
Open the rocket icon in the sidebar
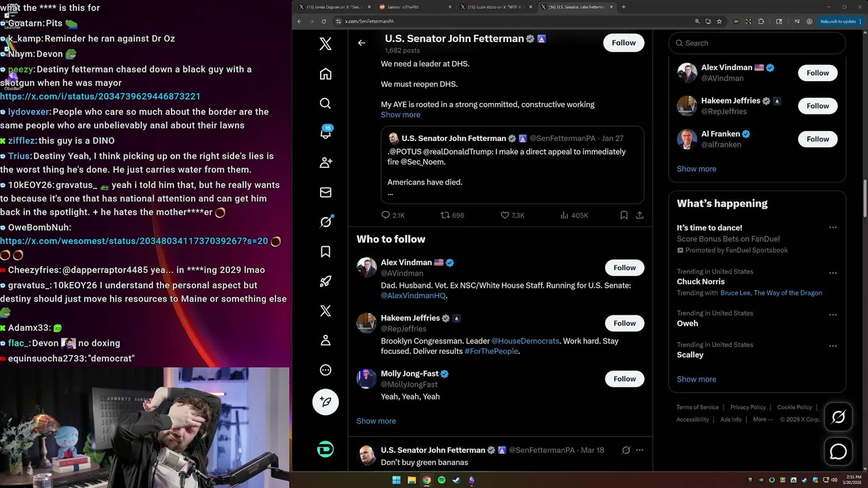(x=325, y=281)
